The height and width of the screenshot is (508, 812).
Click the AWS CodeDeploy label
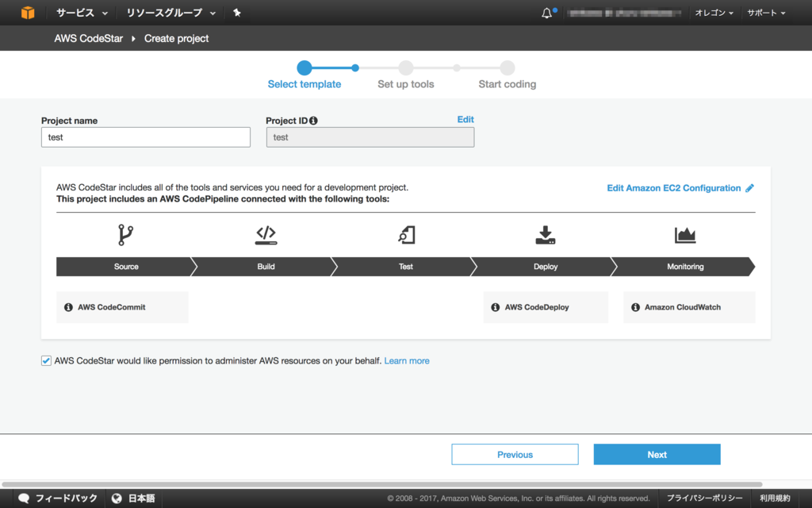[x=537, y=307]
